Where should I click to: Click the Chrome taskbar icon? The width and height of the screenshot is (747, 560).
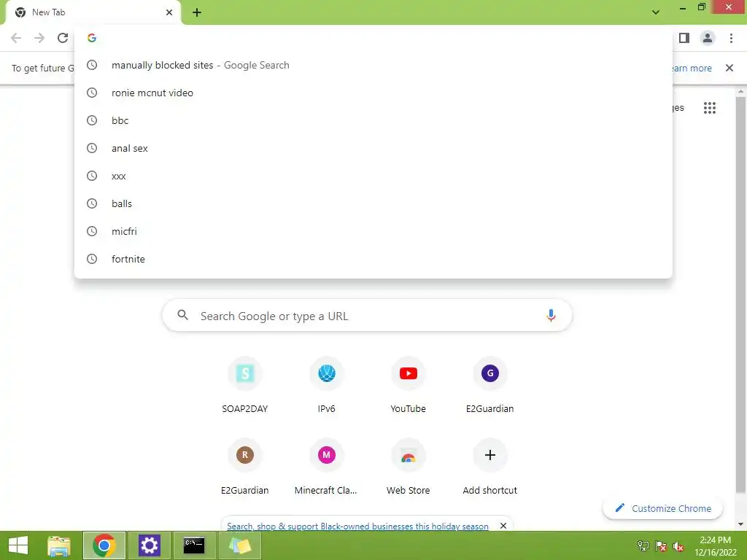[x=104, y=545]
